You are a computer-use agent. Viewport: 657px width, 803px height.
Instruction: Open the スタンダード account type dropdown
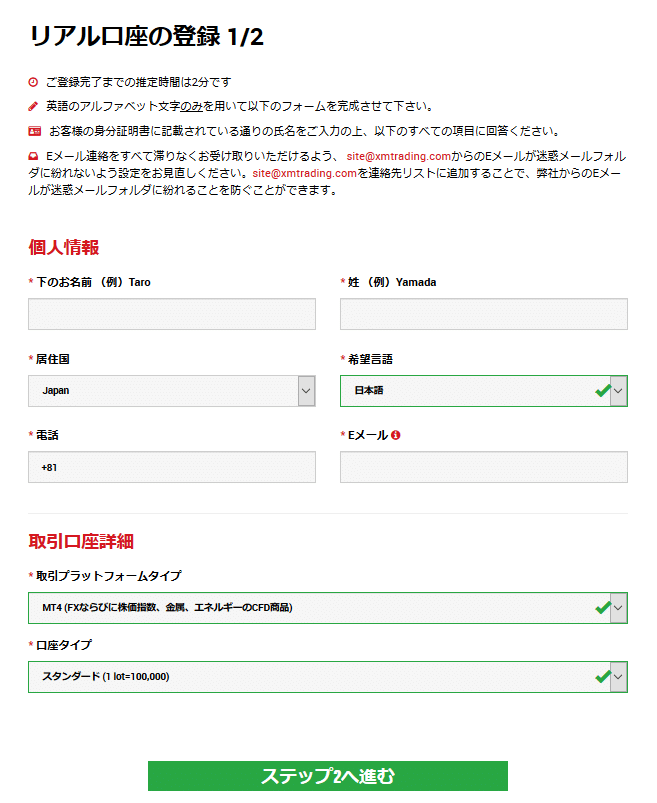click(328, 677)
